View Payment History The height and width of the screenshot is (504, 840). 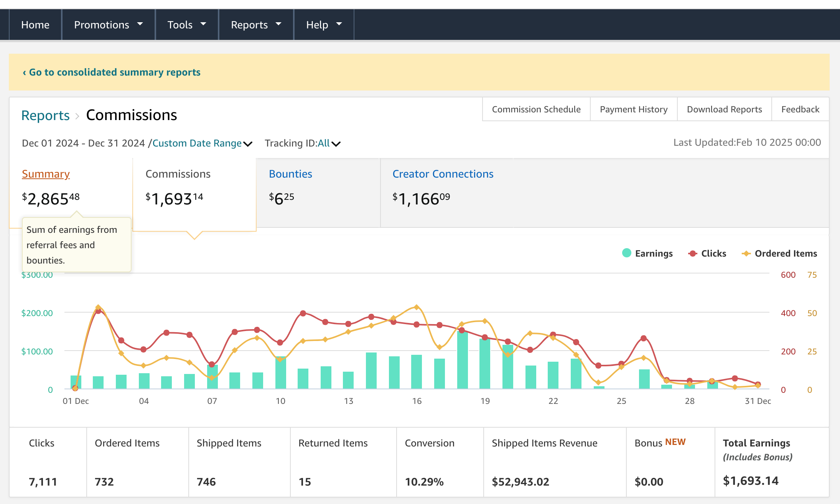tap(633, 109)
